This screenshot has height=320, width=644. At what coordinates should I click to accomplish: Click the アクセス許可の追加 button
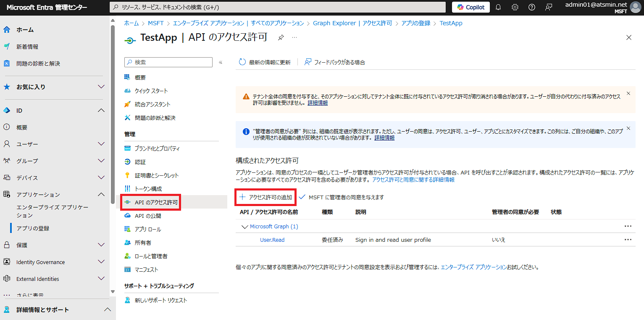click(265, 196)
